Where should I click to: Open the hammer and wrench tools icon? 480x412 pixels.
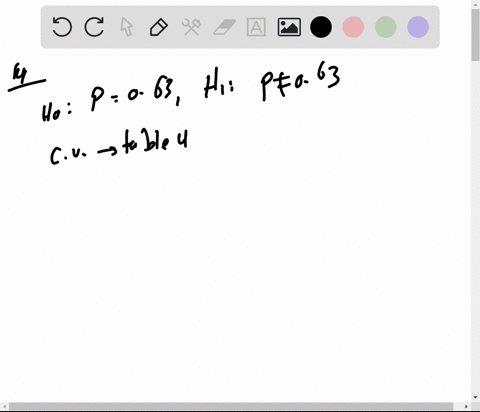point(191,27)
